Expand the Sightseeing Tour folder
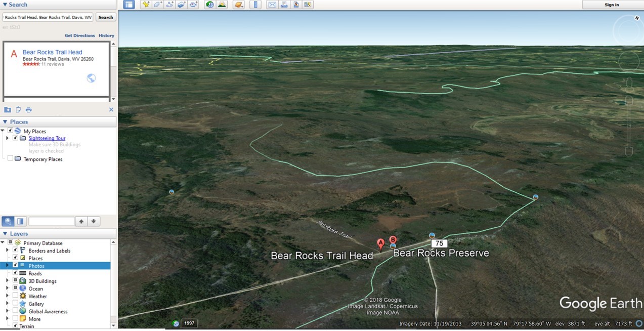 (8, 138)
